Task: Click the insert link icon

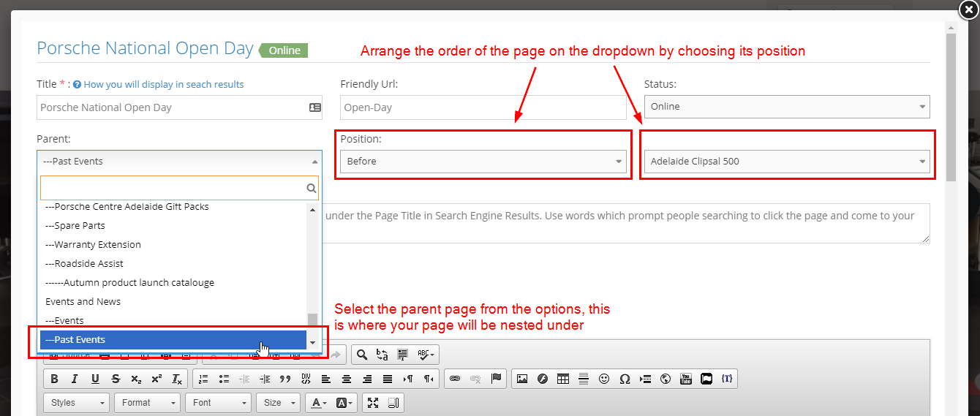Action: [x=454, y=379]
